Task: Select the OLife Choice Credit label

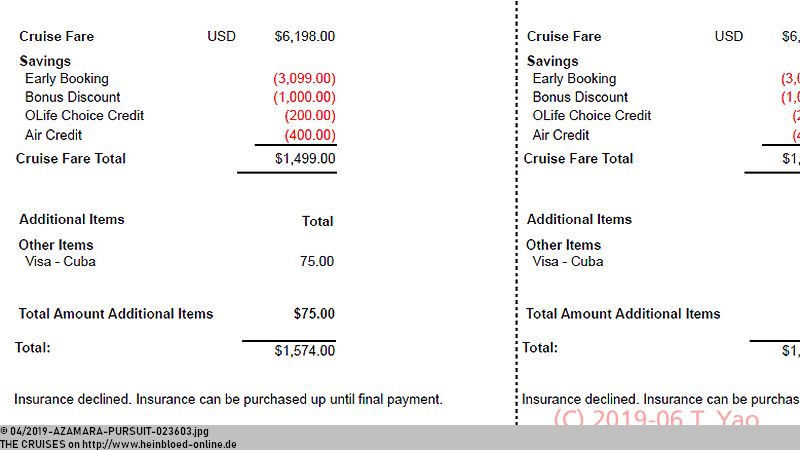Action: pyautogui.click(x=85, y=115)
